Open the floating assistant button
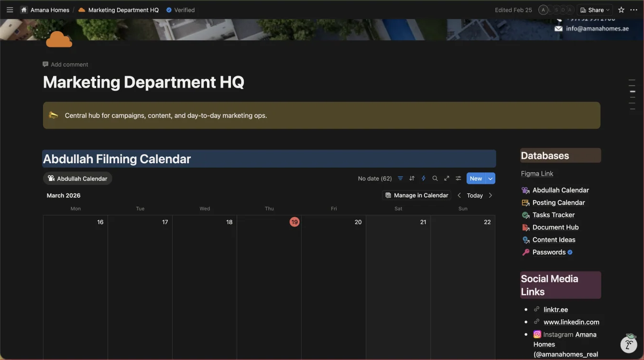Image resolution: width=644 pixels, height=360 pixels. [629, 344]
